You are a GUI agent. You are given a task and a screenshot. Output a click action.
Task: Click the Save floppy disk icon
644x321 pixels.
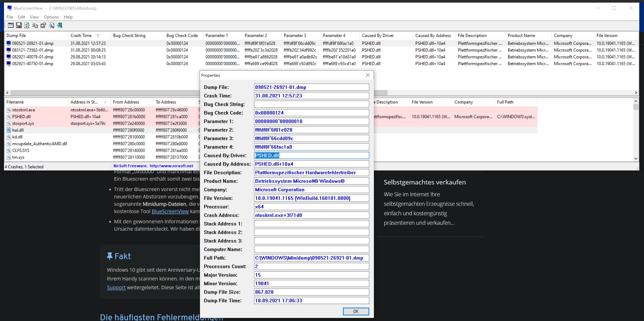click(x=19, y=25)
